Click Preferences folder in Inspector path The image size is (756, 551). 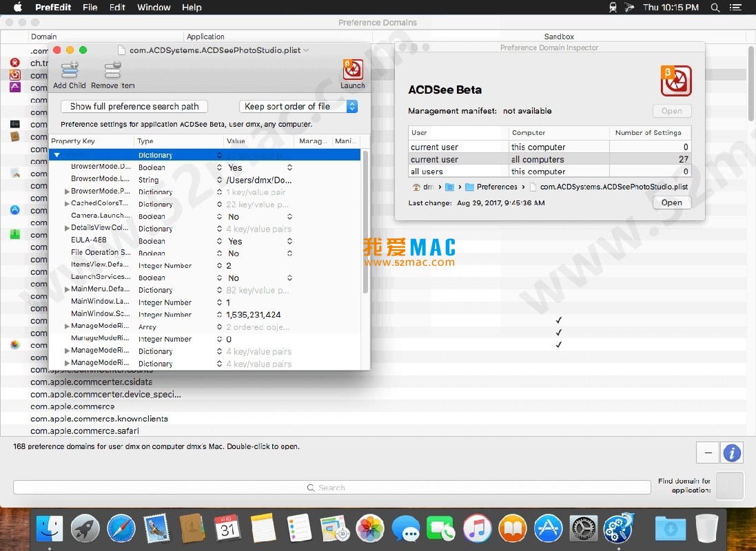(x=491, y=187)
